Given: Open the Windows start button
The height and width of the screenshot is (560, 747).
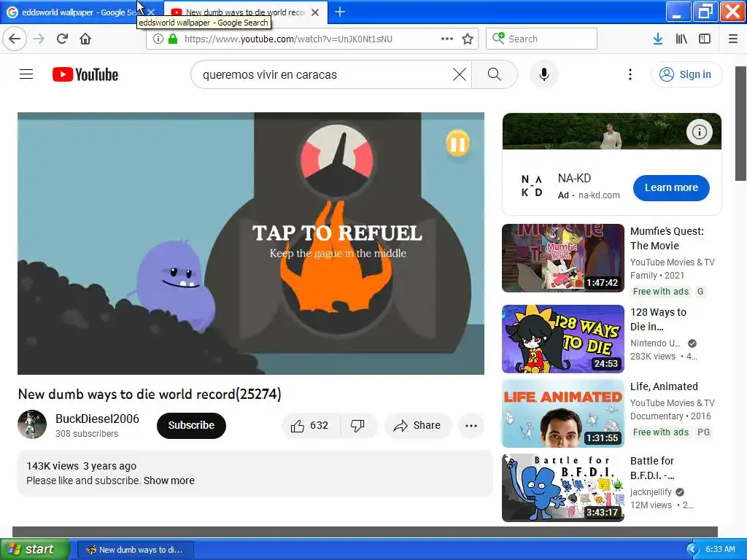Looking at the screenshot, I should pos(34,549).
